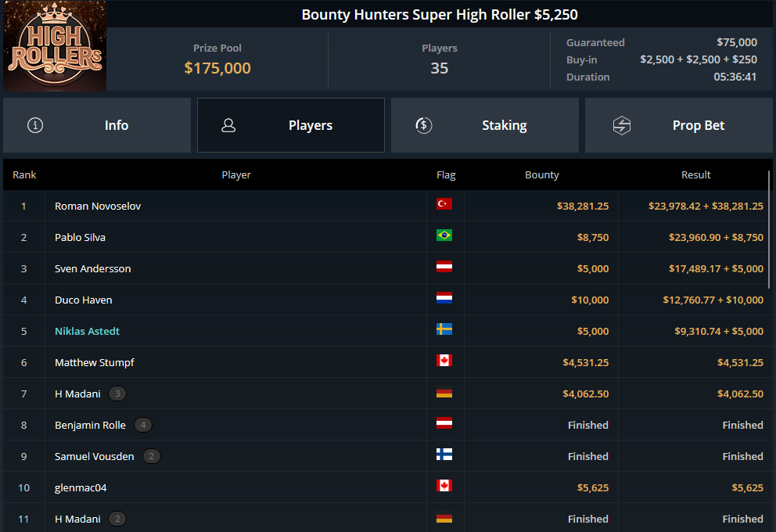The width and height of the screenshot is (776, 532).
Task: Click the duration 05:36:41
Action: click(735, 77)
